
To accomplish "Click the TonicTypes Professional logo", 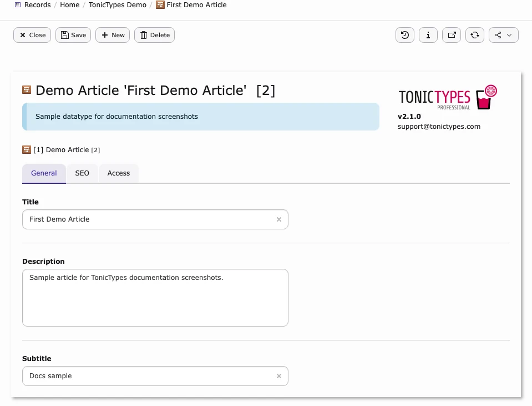I will (x=448, y=98).
